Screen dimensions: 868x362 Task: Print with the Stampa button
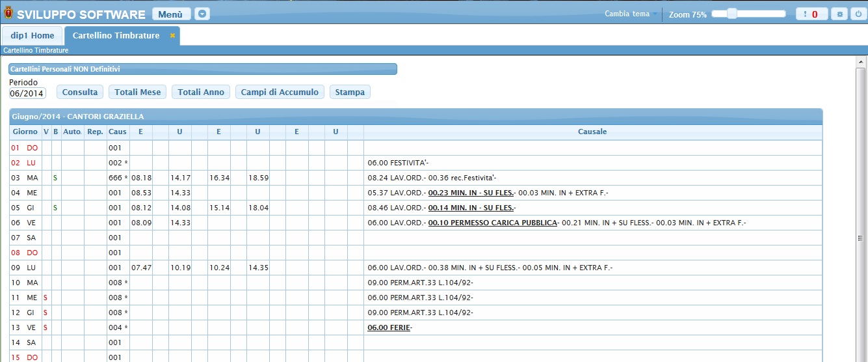(x=350, y=92)
